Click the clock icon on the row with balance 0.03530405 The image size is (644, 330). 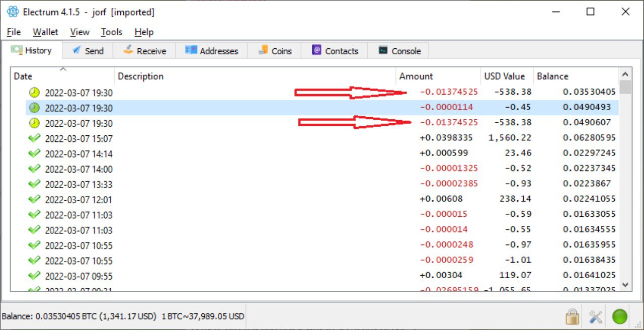tap(34, 93)
